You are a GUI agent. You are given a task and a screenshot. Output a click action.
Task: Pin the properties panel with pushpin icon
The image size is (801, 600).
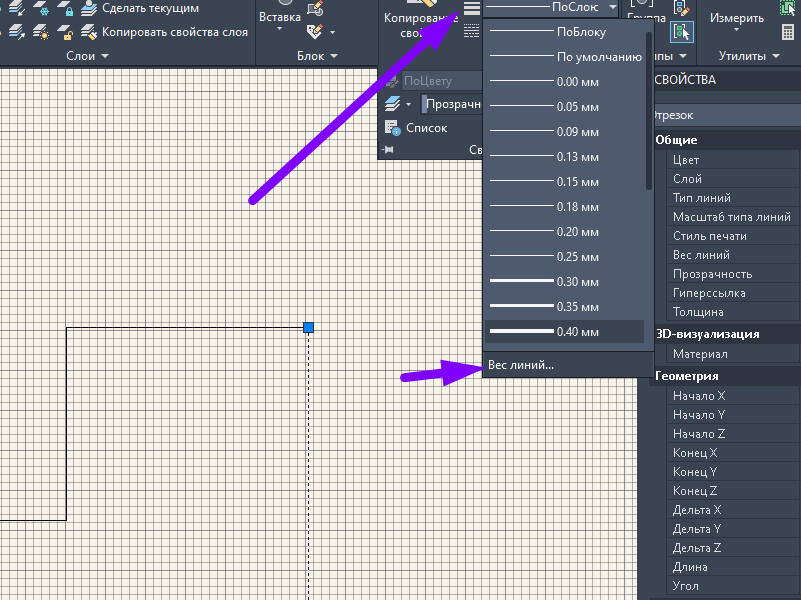coord(388,150)
